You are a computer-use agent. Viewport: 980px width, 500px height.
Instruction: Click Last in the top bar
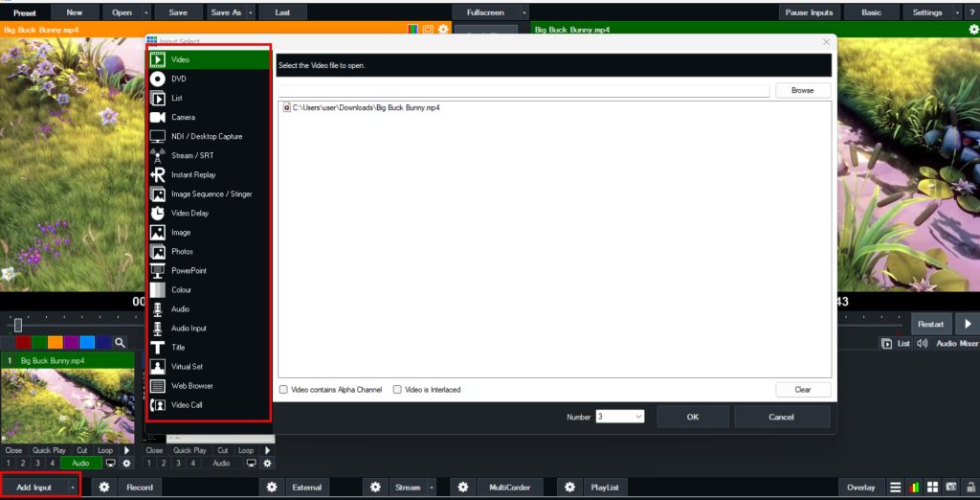[x=282, y=12]
